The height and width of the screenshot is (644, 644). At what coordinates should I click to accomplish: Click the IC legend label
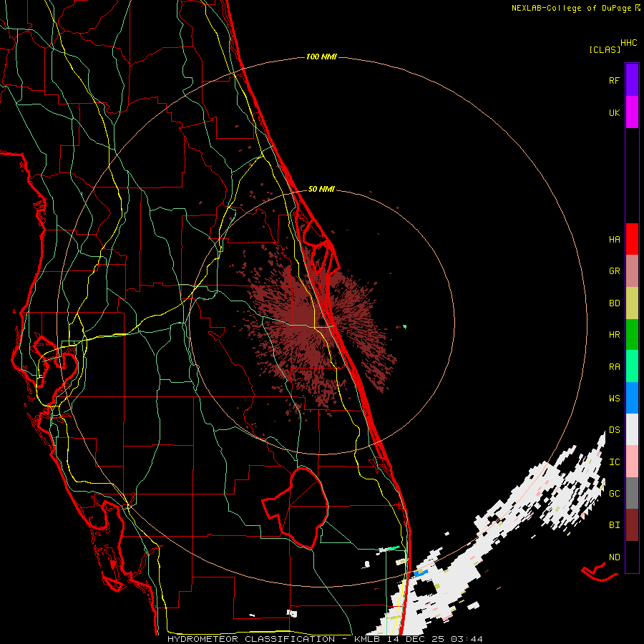point(614,462)
